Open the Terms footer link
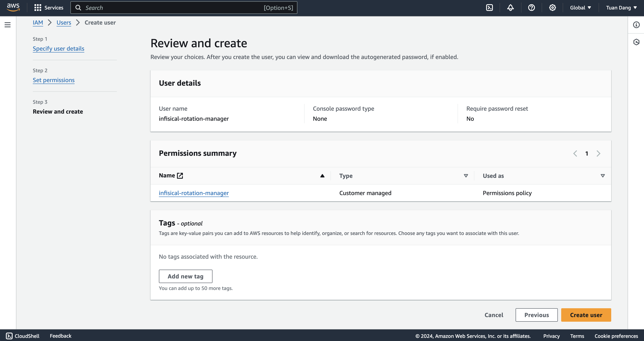This screenshot has height=341, width=644. coord(577,336)
